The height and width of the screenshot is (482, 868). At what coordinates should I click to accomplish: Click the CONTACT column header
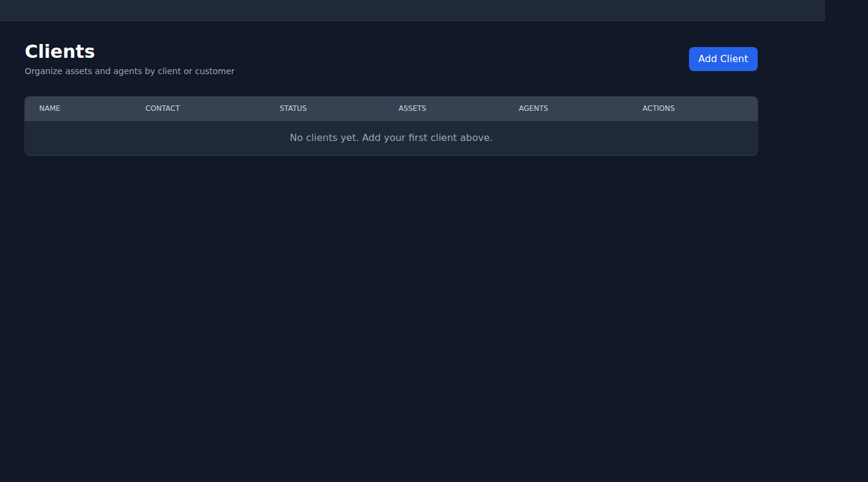click(x=163, y=108)
